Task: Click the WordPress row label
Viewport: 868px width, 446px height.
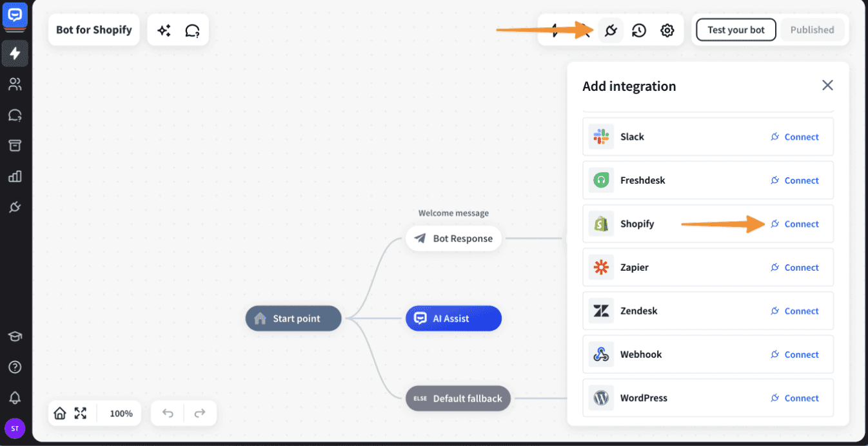Action: (x=644, y=398)
